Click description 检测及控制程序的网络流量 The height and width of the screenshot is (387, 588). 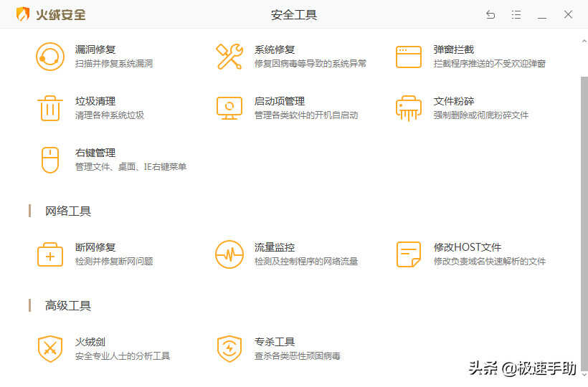(306, 262)
